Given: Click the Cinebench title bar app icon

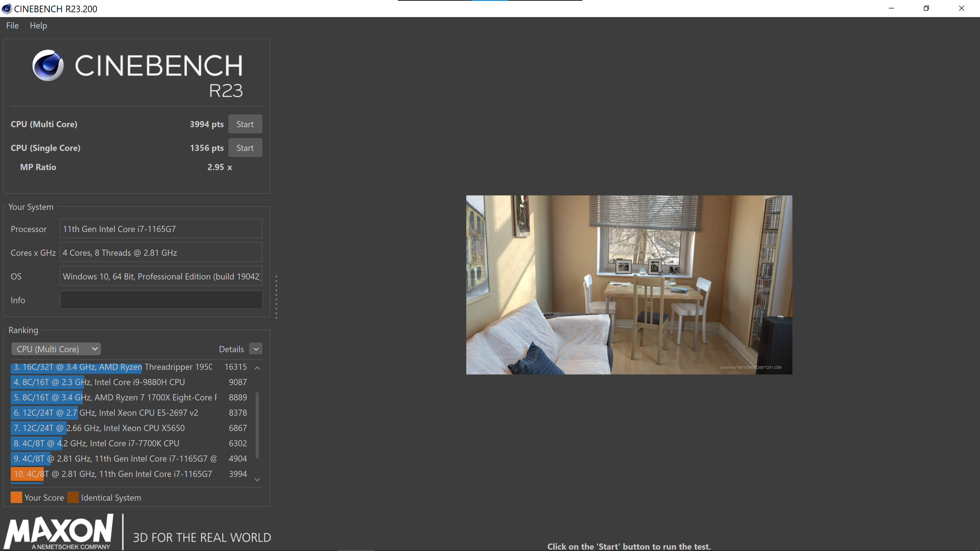Looking at the screenshot, I should tap(7, 8).
